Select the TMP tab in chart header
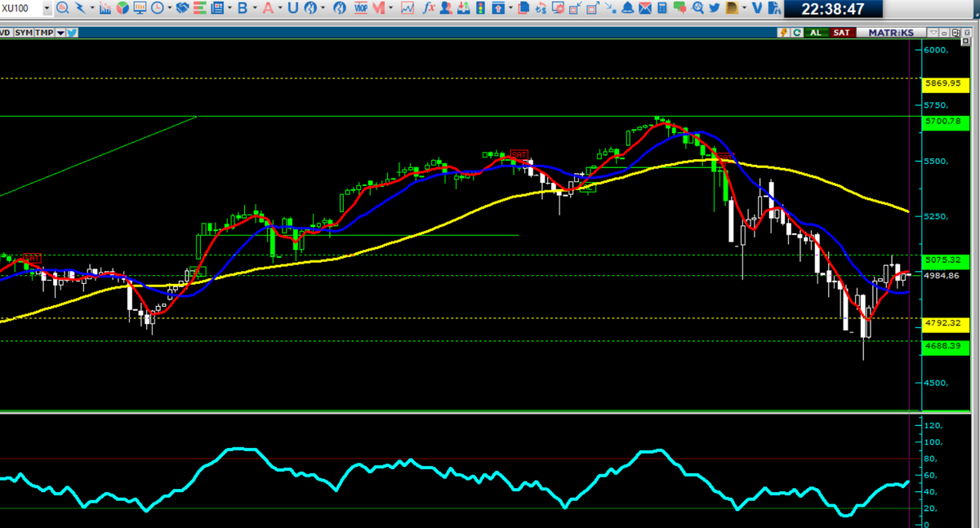Screen dimensions: 980x528 tap(43, 33)
